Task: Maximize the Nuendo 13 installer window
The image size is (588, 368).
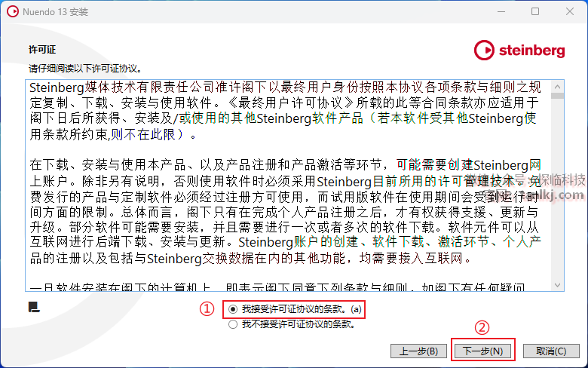Action: (x=535, y=11)
